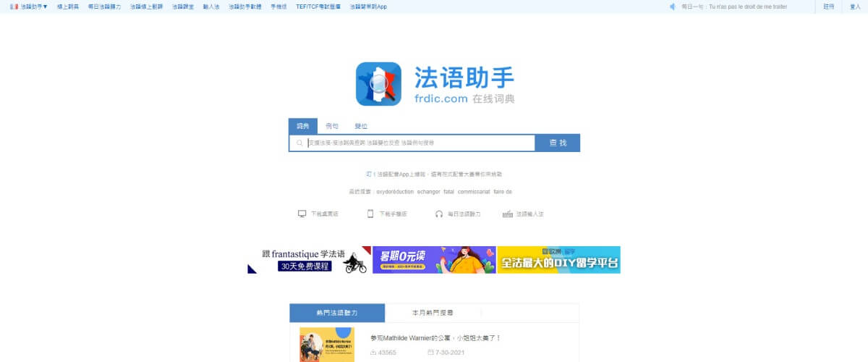868x362 pixels.
Task: Open the 全法最大的DIY留学平台 banner
Action: coord(558,260)
